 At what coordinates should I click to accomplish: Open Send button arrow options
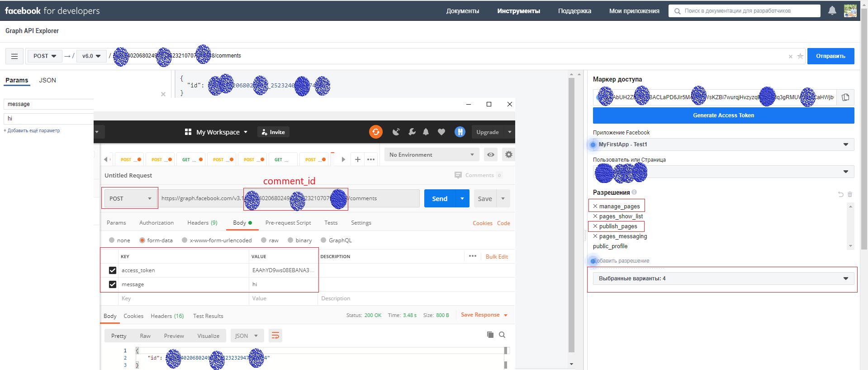coord(462,198)
